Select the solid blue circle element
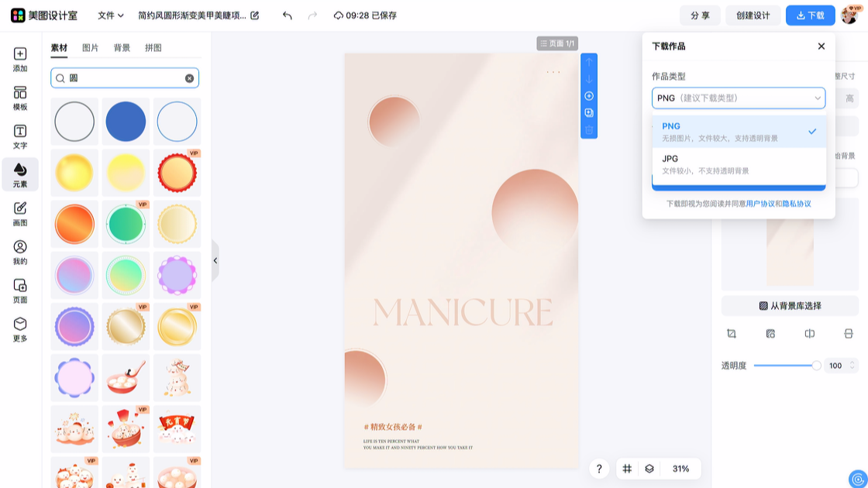Image resolution: width=868 pixels, height=488 pixels. (x=126, y=122)
